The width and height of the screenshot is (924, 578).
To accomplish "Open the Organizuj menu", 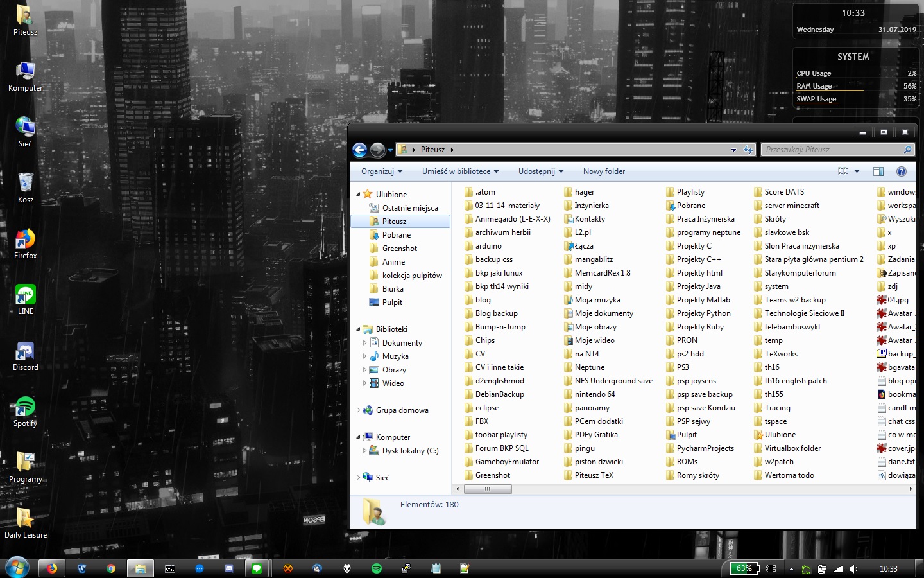I will click(382, 171).
